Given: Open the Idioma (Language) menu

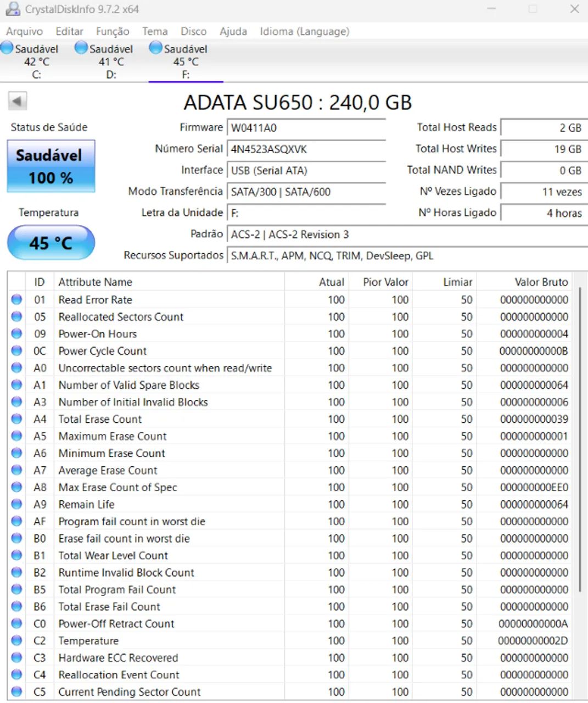Looking at the screenshot, I should [x=305, y=31].
